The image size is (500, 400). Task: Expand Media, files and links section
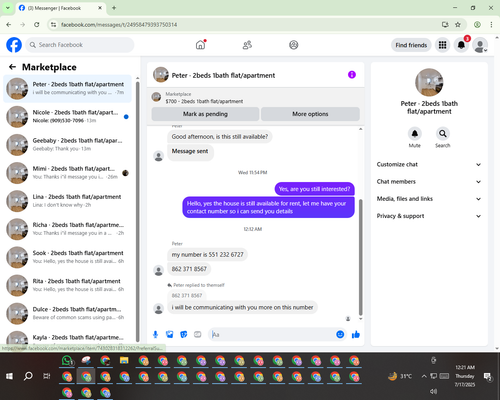429,199
